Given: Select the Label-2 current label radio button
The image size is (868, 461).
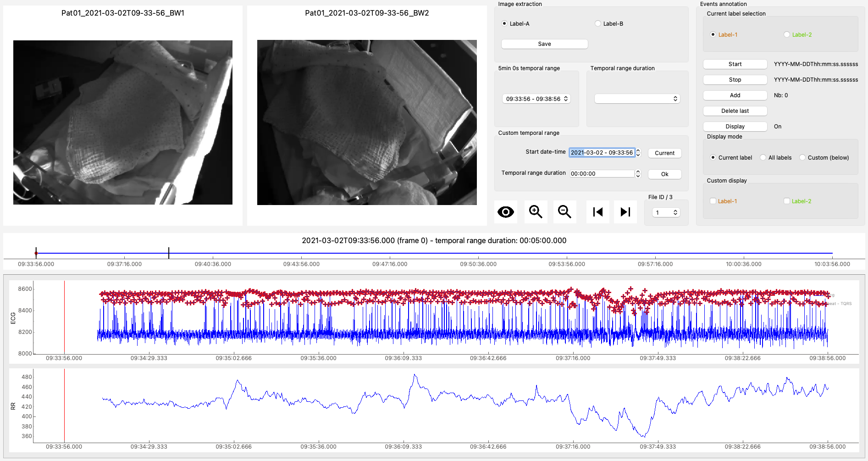Looking at the screenshot, I should [x=787, y=35].
